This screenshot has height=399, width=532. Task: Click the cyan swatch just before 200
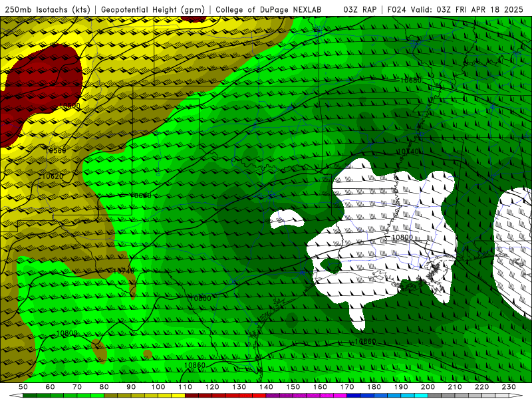coord(421,396)
